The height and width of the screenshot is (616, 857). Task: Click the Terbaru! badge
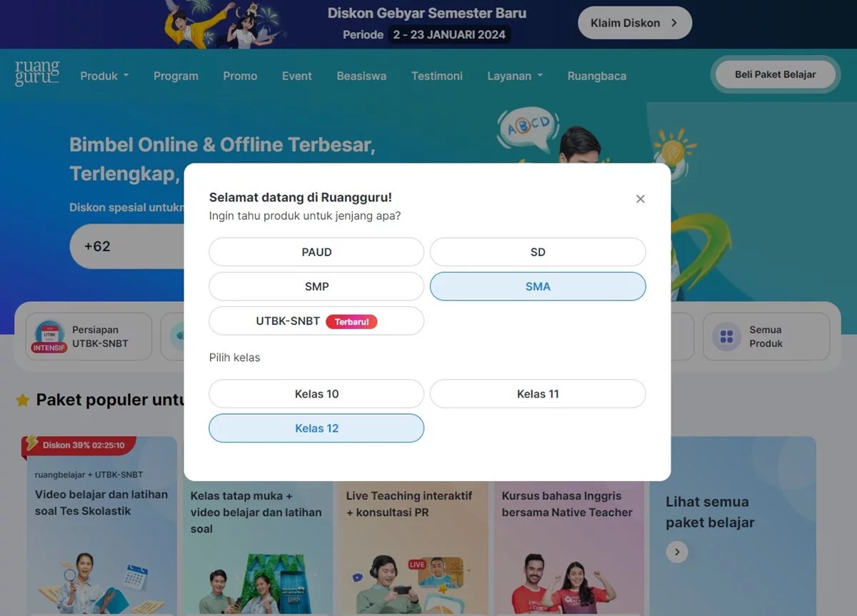351,321
